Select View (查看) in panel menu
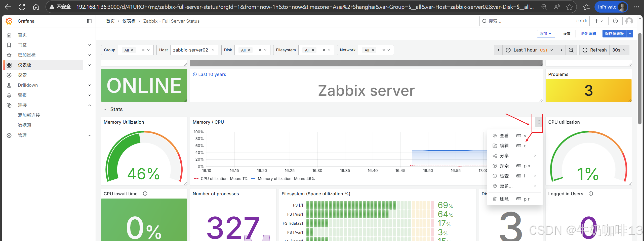Image resolution: width=644 pixels, height=241 pixels. pyautogui.click(x=514, y=136)
